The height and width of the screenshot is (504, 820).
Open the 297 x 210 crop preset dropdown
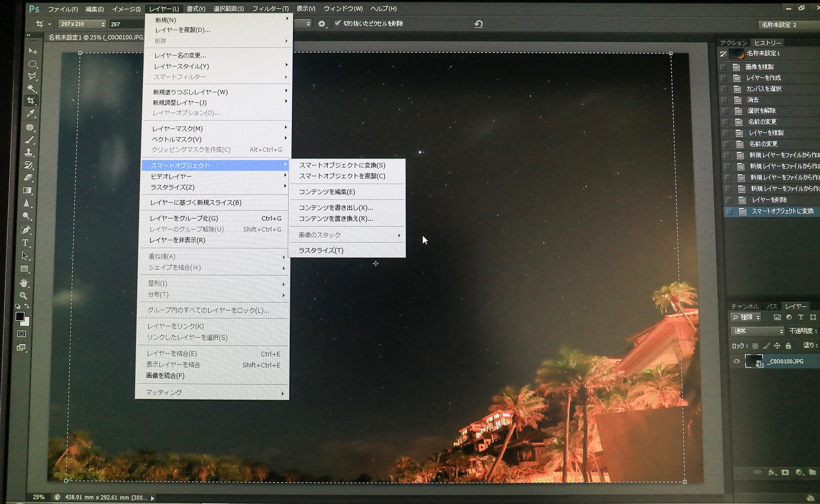82,24
